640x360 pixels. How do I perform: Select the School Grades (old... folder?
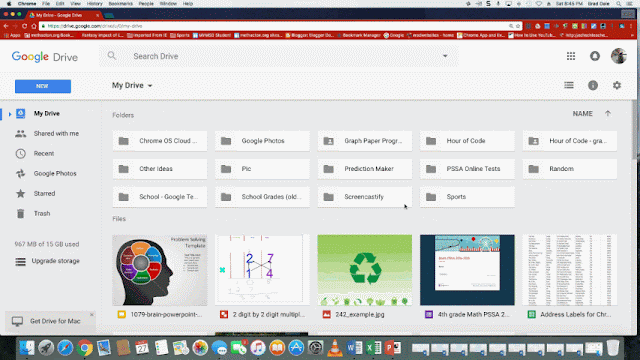click(x=262, y=197)
